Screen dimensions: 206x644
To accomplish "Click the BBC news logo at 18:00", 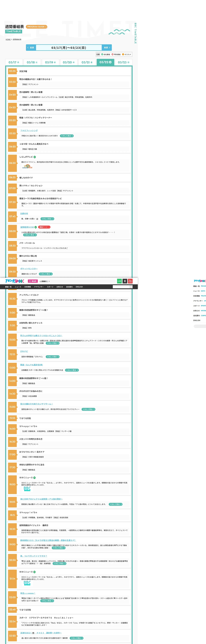I will [27, 489].
